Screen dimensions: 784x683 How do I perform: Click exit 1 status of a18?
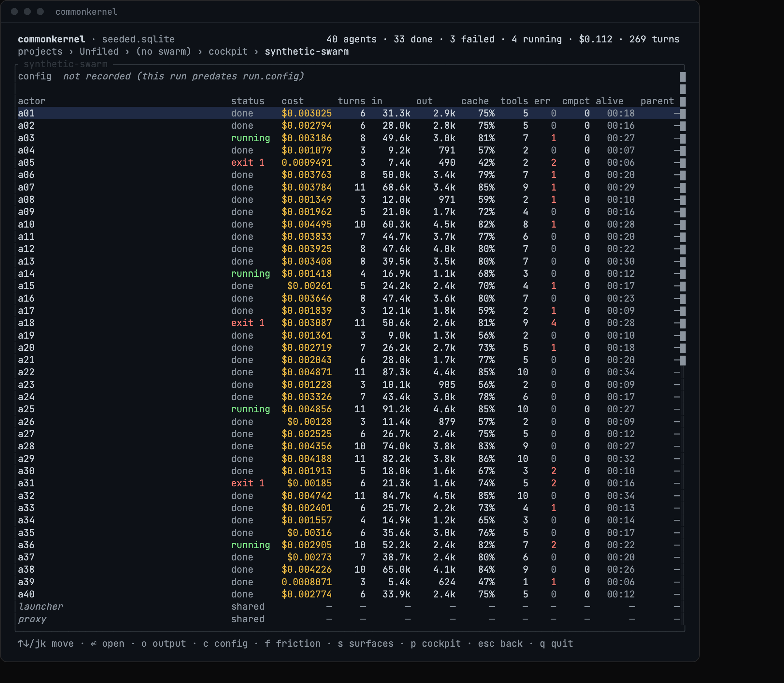pyautogui.click(x=248, y=323)
